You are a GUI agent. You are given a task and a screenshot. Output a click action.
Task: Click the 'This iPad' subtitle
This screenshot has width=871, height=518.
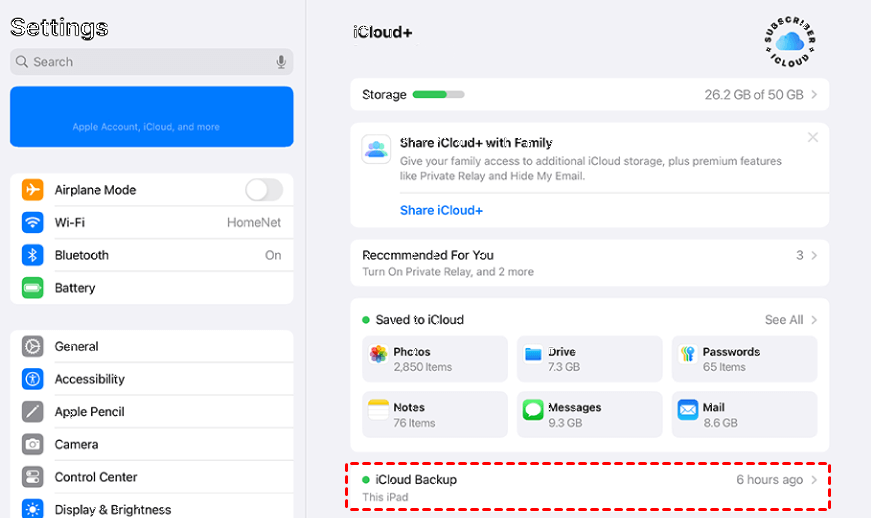point(385,497)
